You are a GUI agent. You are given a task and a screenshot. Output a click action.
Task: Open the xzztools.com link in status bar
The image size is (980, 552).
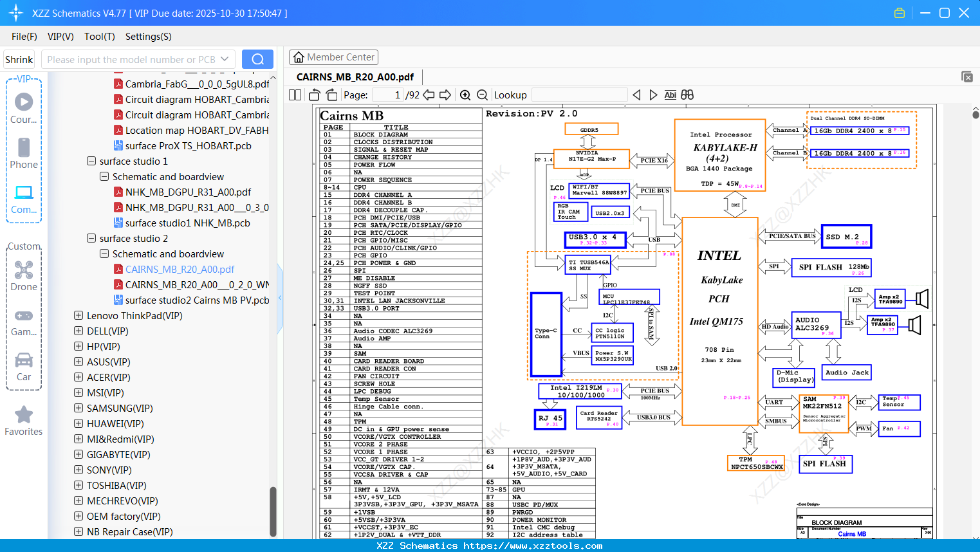533,546
